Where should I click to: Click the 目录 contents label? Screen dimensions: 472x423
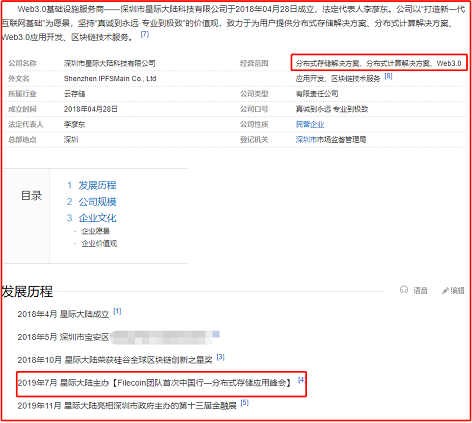[x=31, y=196]
